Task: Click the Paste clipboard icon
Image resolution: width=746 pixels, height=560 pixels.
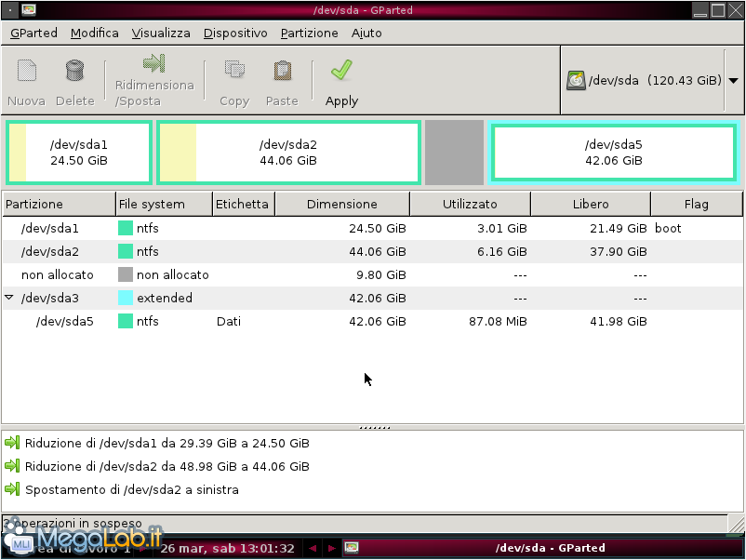Action: (283, 70)
